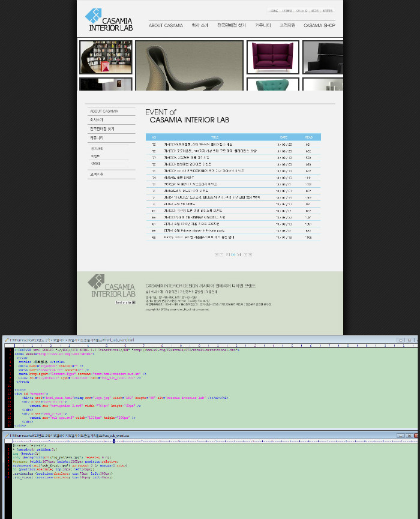Image resolution: width=420 pixels, height=519 pixels.
Task: Click the TITLE column header
Action: click(215, 137)
